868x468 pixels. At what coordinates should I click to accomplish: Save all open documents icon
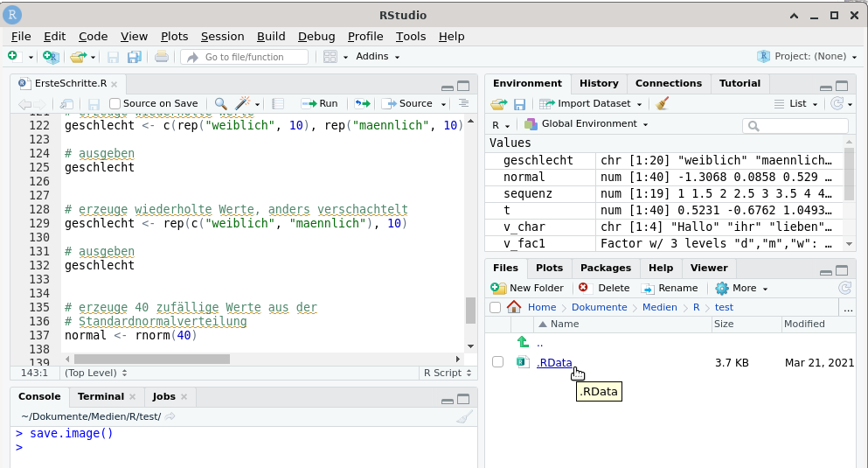point(134,57)
